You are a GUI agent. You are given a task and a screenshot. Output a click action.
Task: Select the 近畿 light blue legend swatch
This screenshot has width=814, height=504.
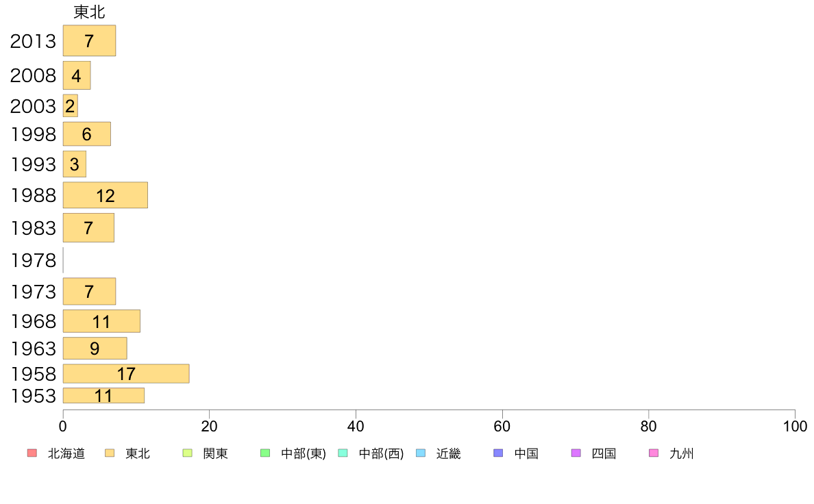[x=421, y=453]
